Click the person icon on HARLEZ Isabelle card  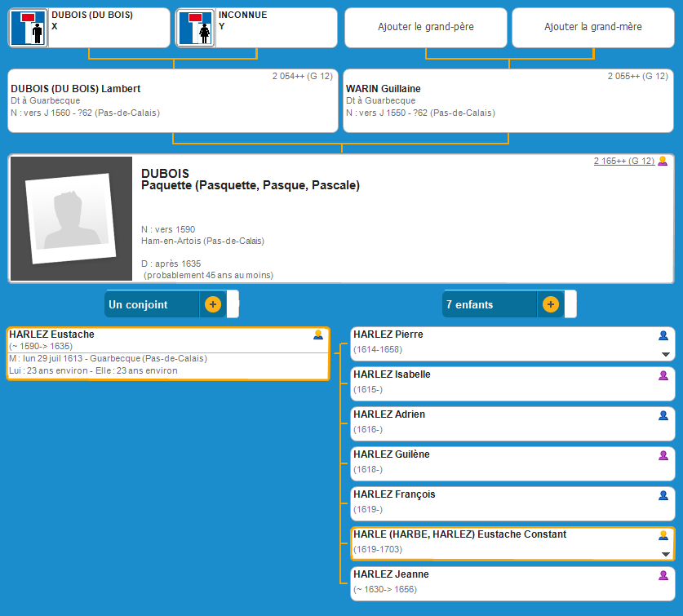[x=663, y=375]
